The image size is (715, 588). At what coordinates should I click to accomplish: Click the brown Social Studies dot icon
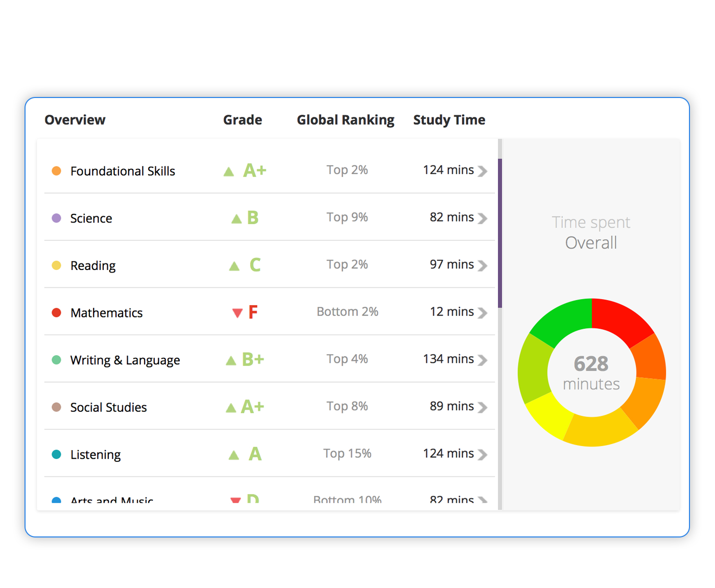pos(57,407)
